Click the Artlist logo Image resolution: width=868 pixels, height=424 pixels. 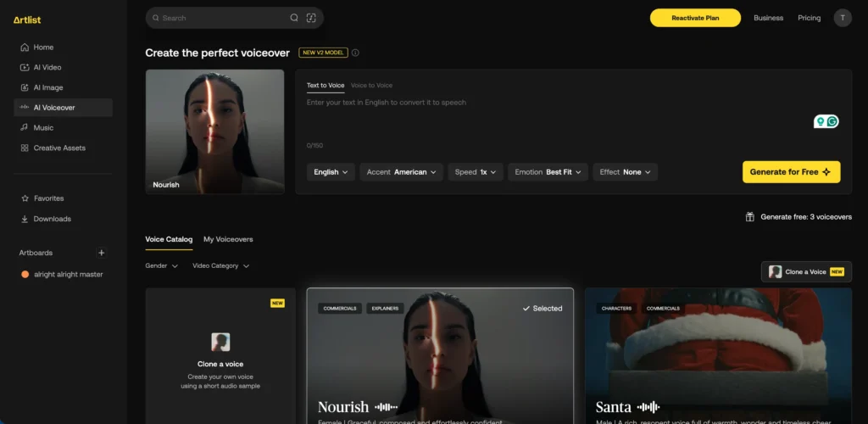(x=27, y=20)
